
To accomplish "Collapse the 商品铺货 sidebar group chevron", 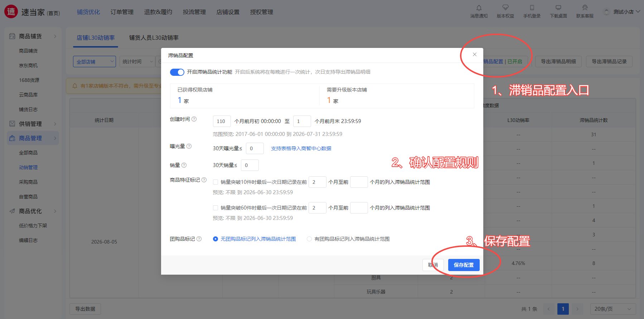I will coord(55,36).
